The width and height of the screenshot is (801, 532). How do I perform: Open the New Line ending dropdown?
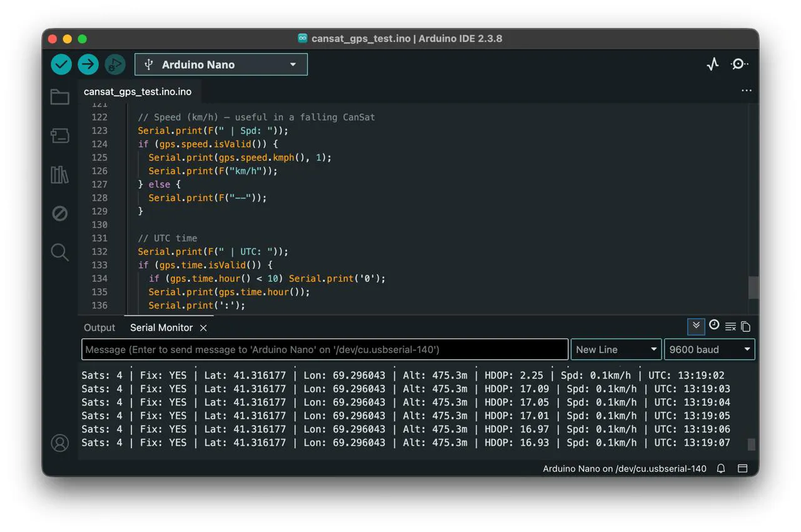(x=616, y=349)
